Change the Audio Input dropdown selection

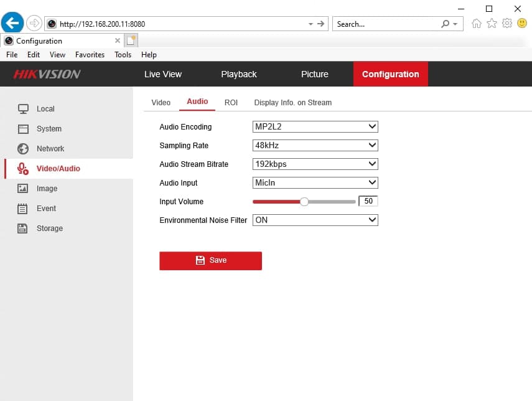click(315, 183)
